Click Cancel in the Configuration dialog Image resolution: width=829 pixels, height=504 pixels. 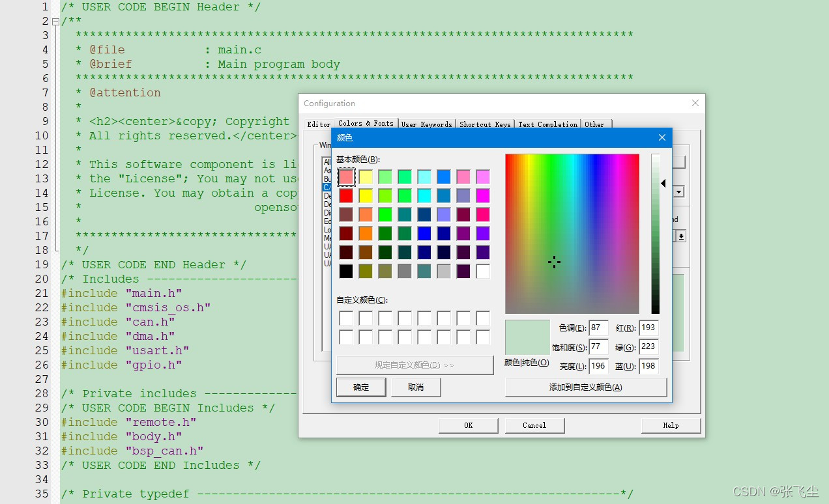tap(534, 425)
